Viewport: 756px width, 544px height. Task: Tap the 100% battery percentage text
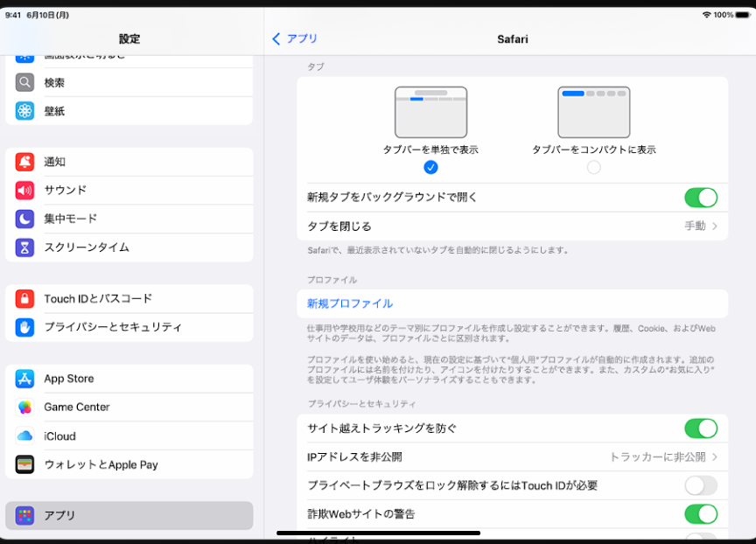pos(724,15)
